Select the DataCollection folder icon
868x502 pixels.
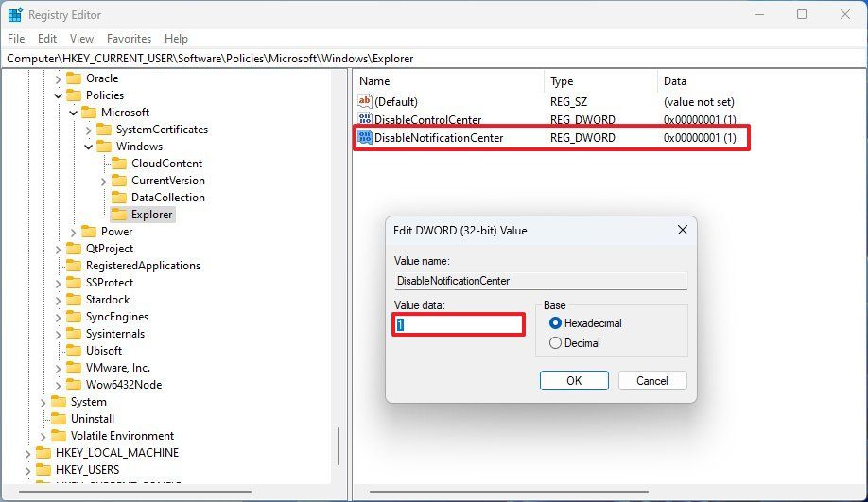[x=119, y=198]
